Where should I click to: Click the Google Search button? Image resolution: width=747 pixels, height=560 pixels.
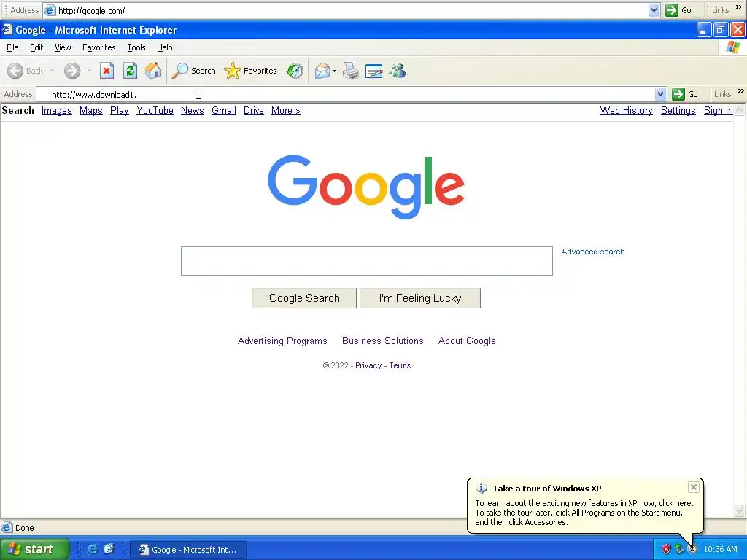304,298
